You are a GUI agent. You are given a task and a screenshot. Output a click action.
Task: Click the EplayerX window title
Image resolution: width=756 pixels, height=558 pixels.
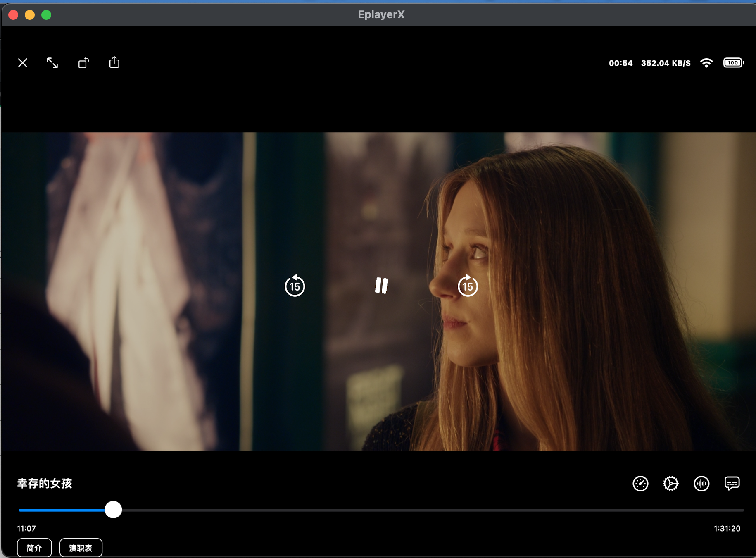(x=381, y=14)
